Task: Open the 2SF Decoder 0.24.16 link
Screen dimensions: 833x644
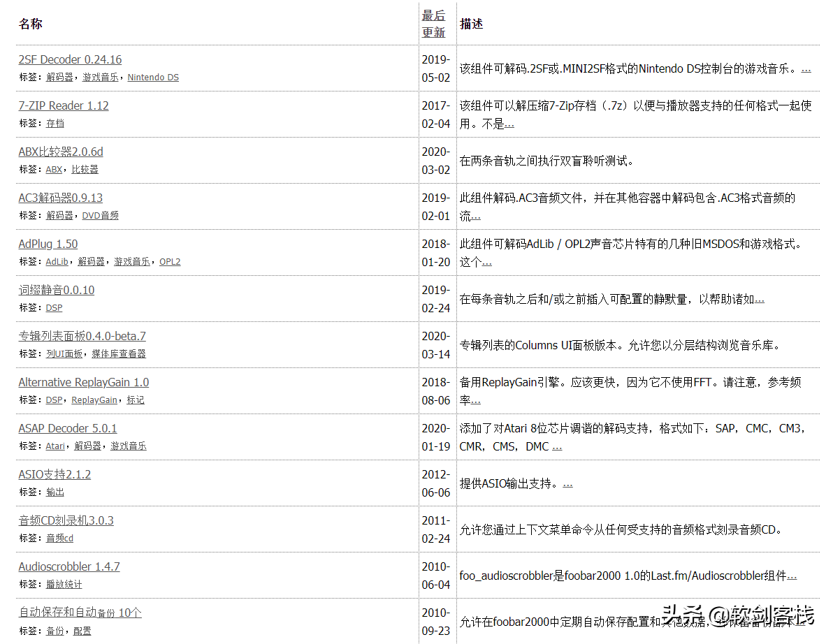Action: [70, 59]
